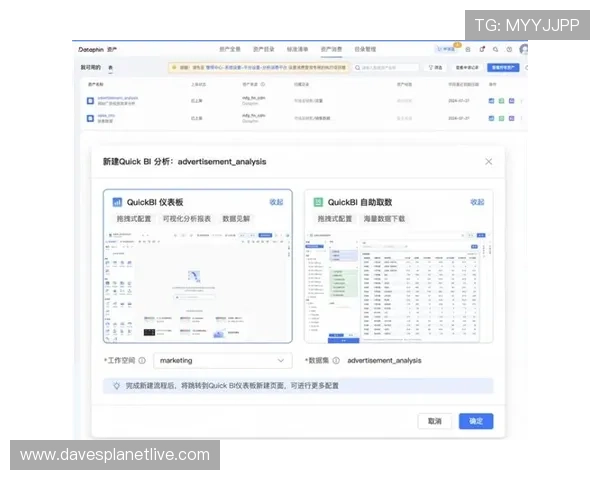Viewport: 600px width, 480px height.
Task: Click the blue 确定 button
Action: pos(476,421)
